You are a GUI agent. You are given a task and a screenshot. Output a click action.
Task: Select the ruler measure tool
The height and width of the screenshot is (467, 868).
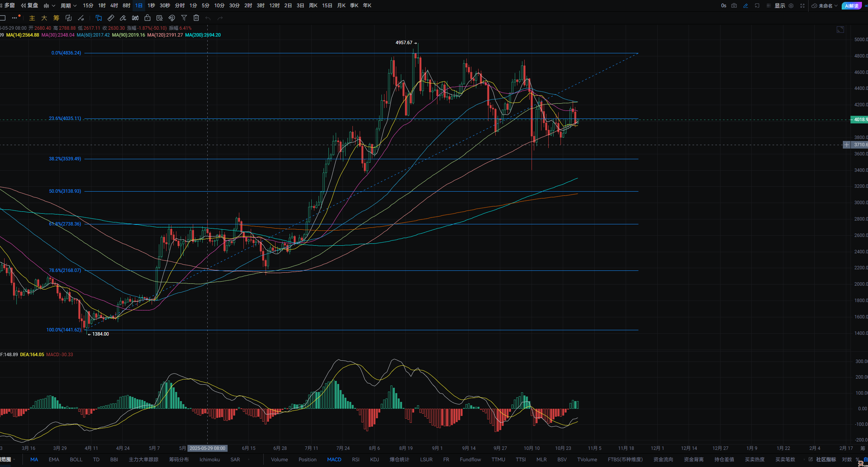pos(111,18)
